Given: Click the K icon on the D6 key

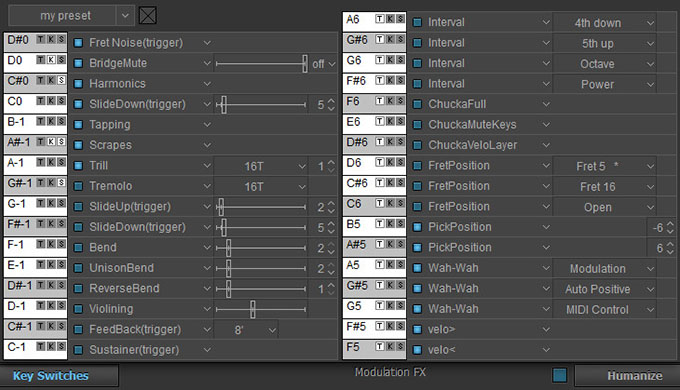Looking at the screenshot, I should tap(390, 162).
